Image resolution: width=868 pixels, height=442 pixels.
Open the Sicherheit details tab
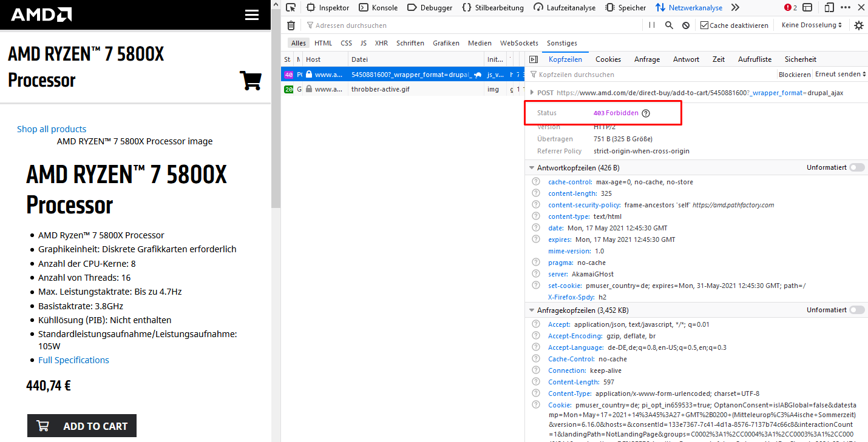tap(801, 59)
